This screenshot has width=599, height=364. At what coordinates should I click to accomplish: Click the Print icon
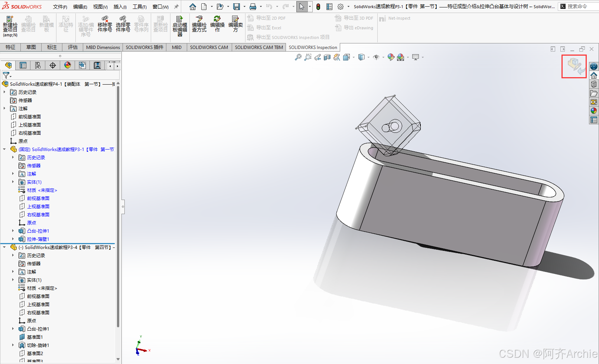coord(253,7)
